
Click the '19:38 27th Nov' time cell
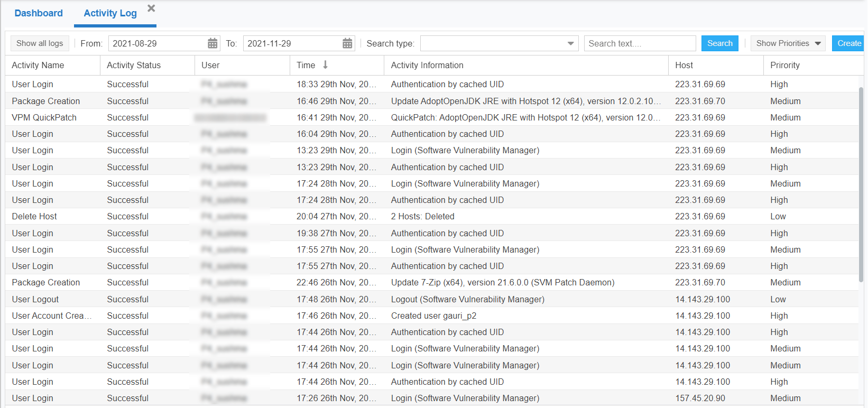click(337, 233)
